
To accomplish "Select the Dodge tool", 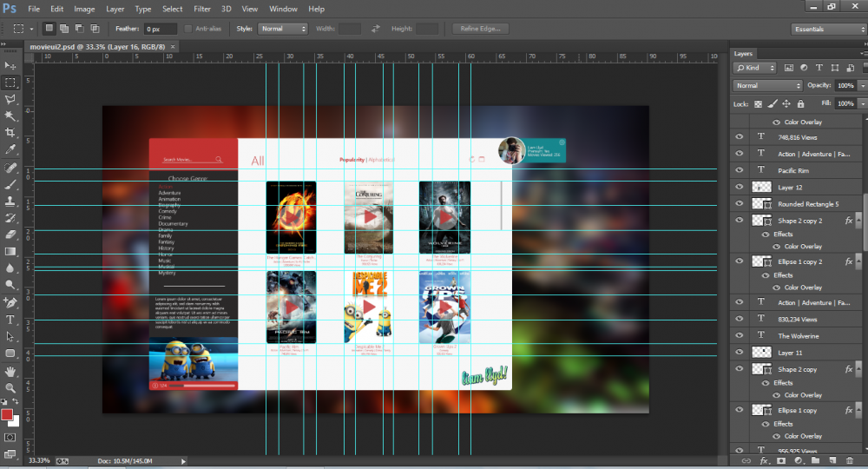I will click(x=10, y=285).
